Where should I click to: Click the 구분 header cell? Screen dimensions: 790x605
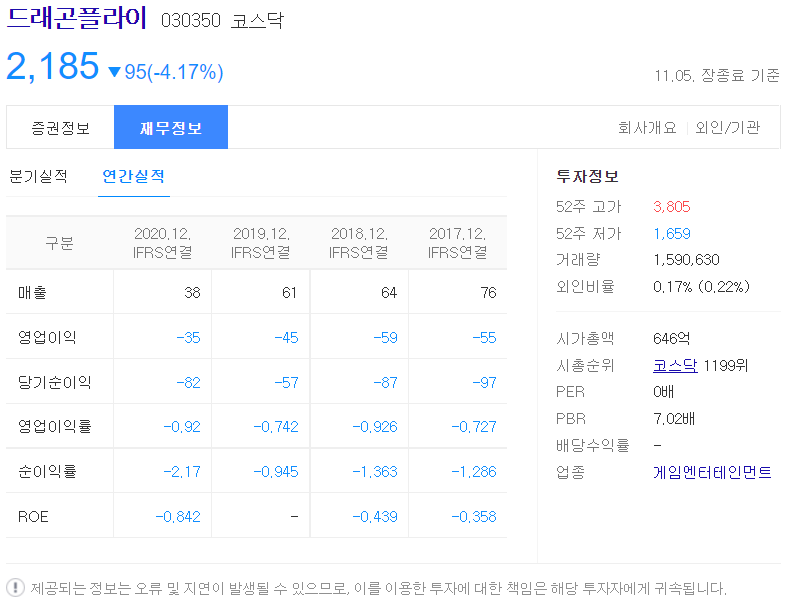(x=59, y=243)
